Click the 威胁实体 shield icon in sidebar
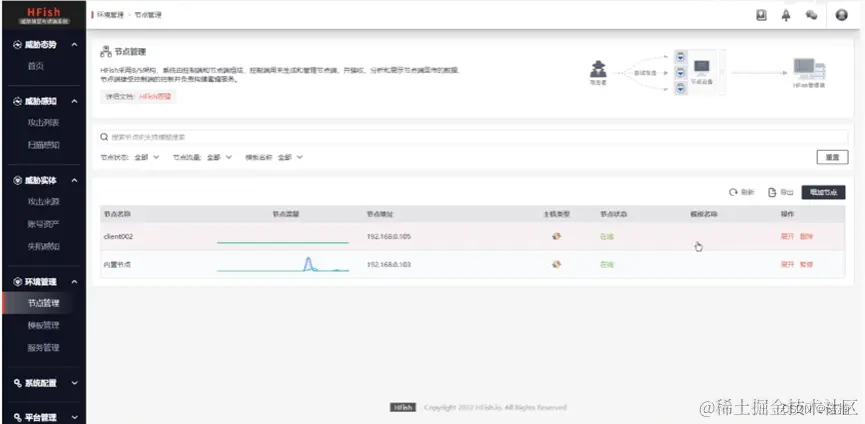 pos(17,180)
